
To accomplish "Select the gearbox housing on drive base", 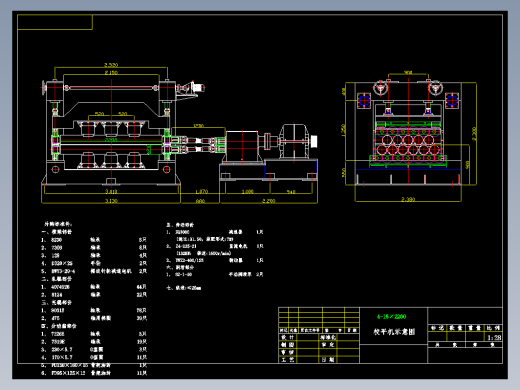I will 293,141.
